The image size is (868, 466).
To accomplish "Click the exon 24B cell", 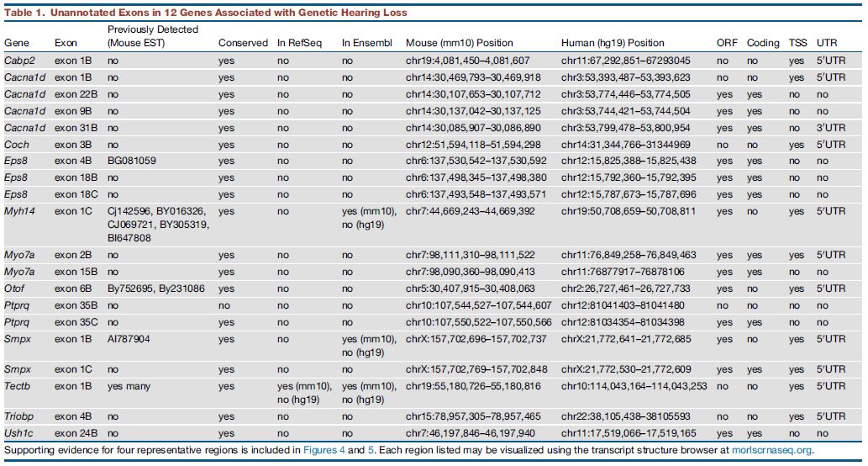I will [76, 433].
